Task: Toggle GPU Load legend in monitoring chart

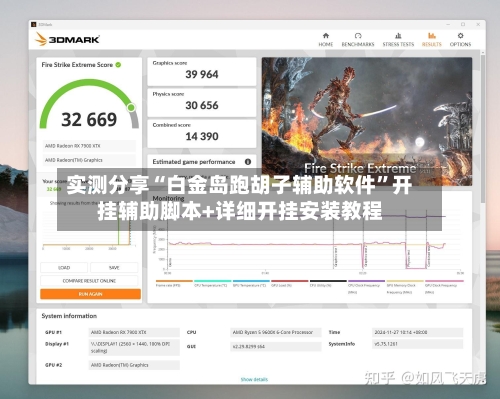Action: [x=289, y=284]
